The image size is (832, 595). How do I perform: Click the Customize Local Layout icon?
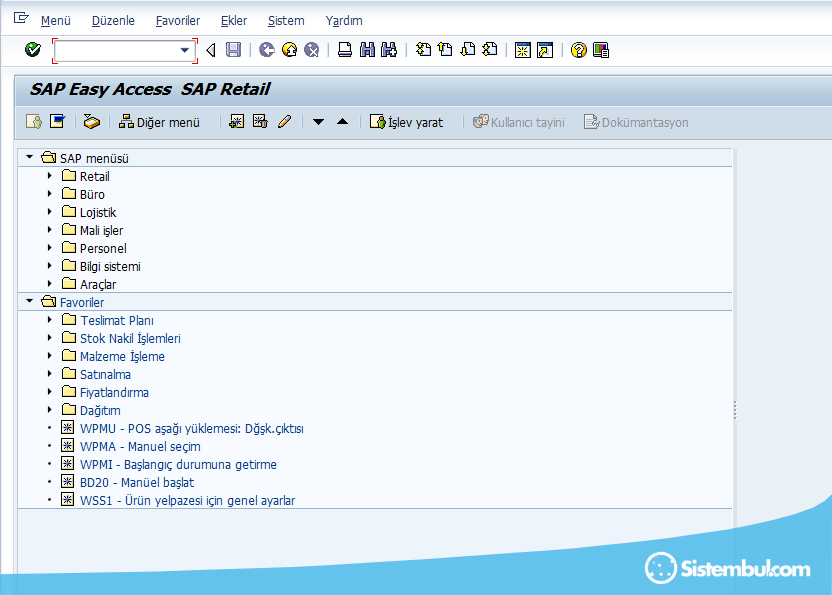tap(601, 50)
